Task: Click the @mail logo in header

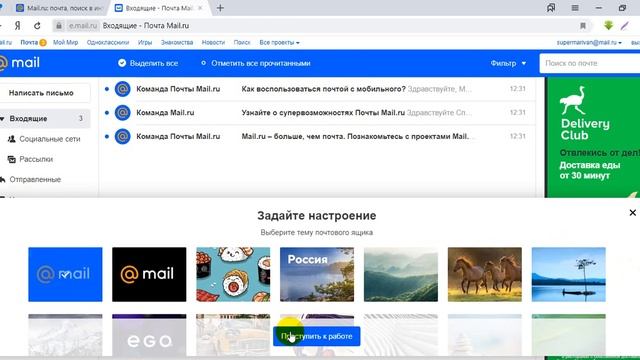Action: click(x=20, y=63)
